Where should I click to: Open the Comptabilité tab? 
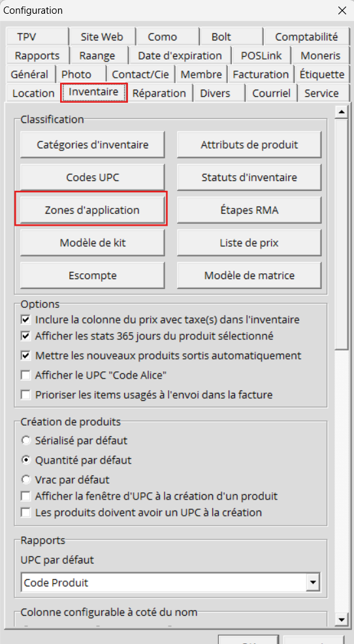coord(306,37)
